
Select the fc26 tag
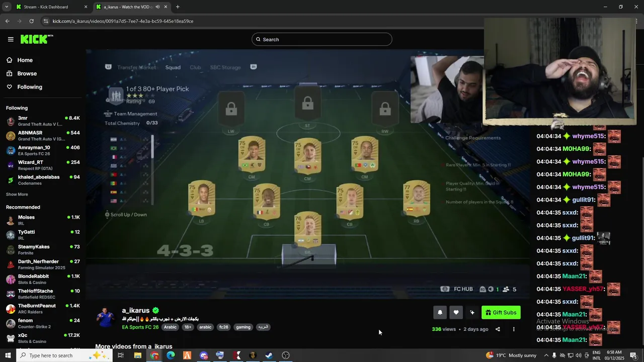tap(223, 327)
